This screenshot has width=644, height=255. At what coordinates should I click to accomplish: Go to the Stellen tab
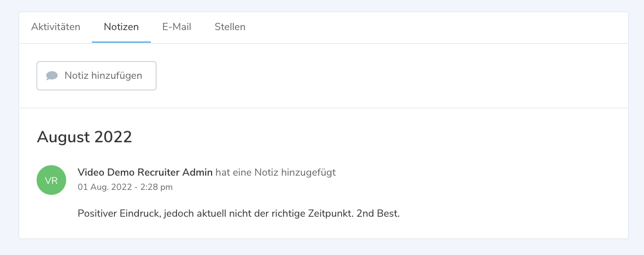click(x=230, y=27)
